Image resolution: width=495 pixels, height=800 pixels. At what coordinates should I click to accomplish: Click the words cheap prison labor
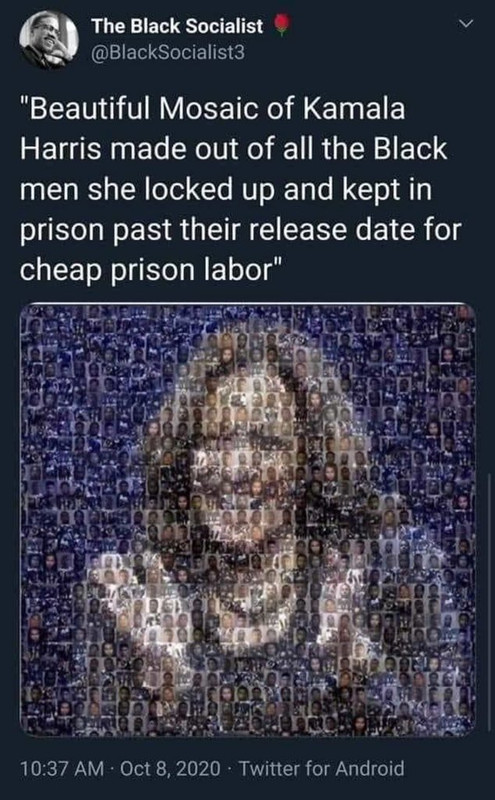[x=147, y=270]
